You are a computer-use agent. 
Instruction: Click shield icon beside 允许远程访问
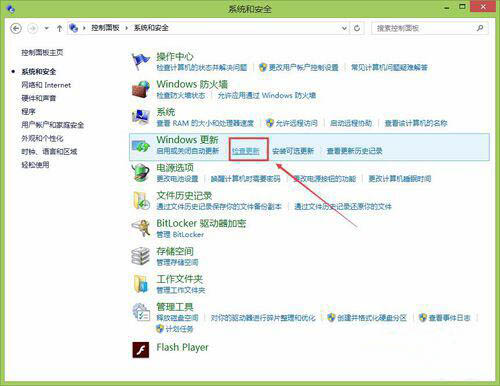(270, 123)
